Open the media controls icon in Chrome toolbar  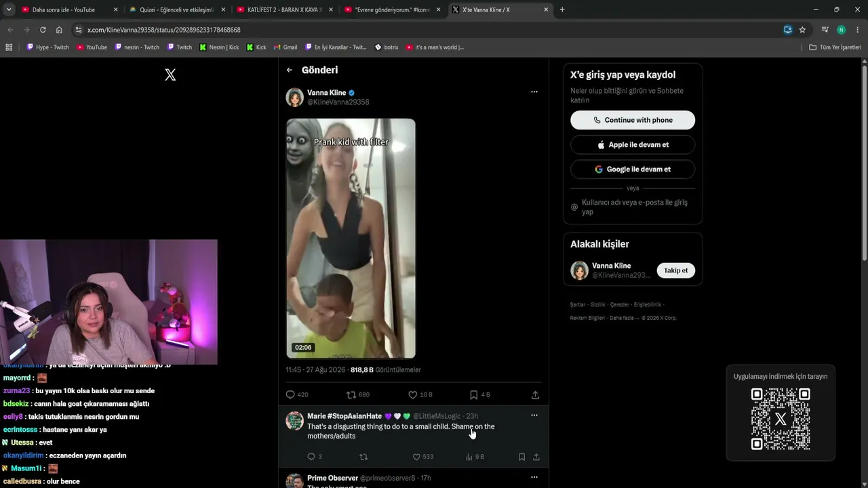point(825,30)
